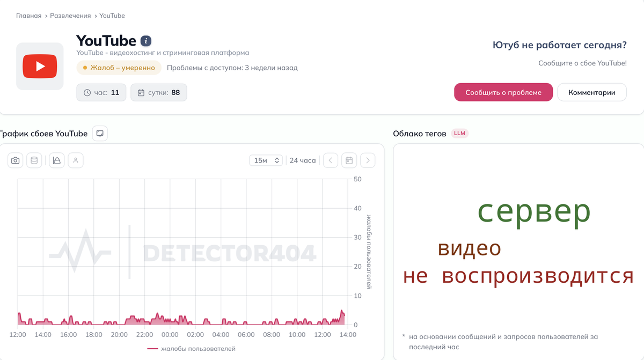Click the database icon in chart toolbar
The image size is (644, 360).
tap(34, 160)
